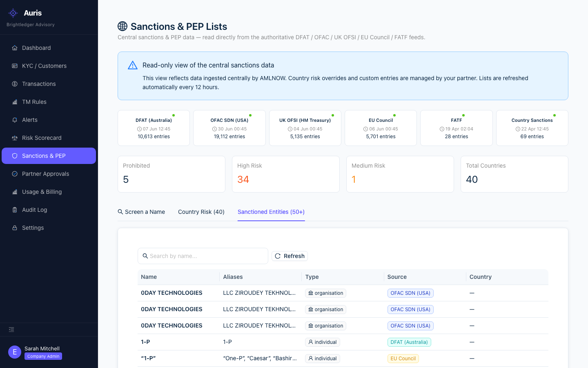The image size is (588, 368).
Task: Click the Sanctions & PEP shield icon
Action: click(x=15, y=156)
